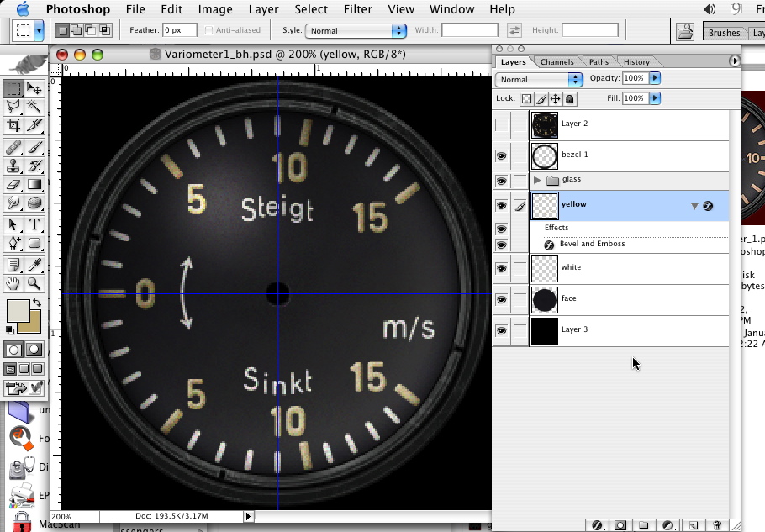Select the Magic Wand tool
This screenshot has height=532, width=765.
(34, 107)
